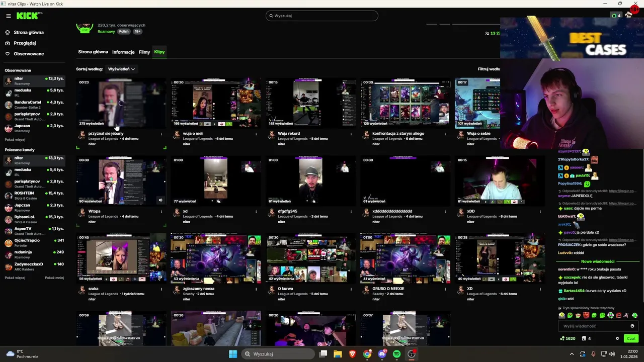Open options menu for 'wuja o meli' clip

click(256, 134)
